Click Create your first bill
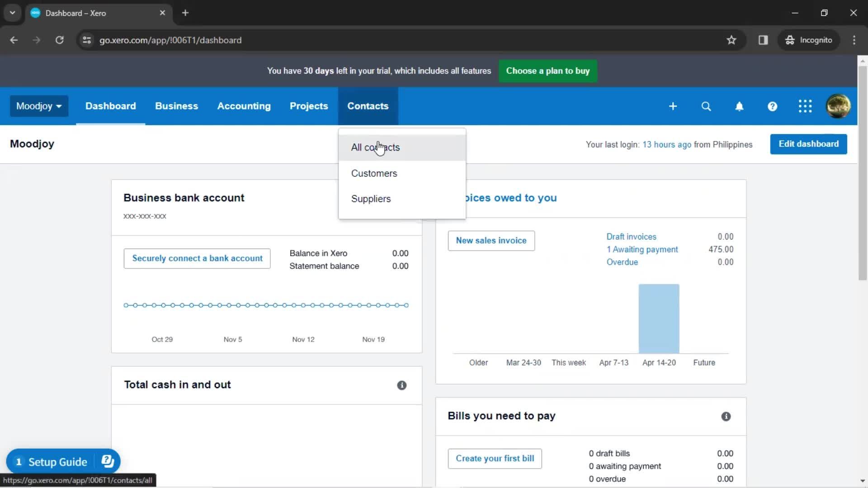This screenshot has height=488, width=868. [x=495, y=459]
